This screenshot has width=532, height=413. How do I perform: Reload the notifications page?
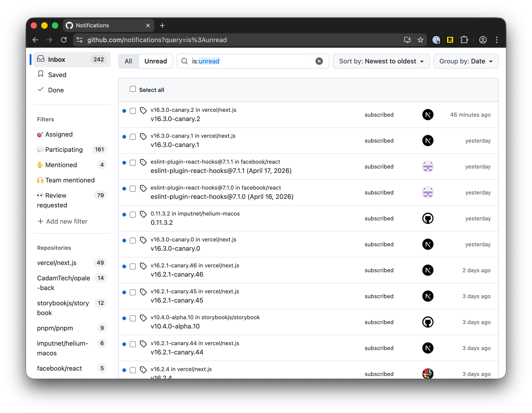[x=64, y=40]
